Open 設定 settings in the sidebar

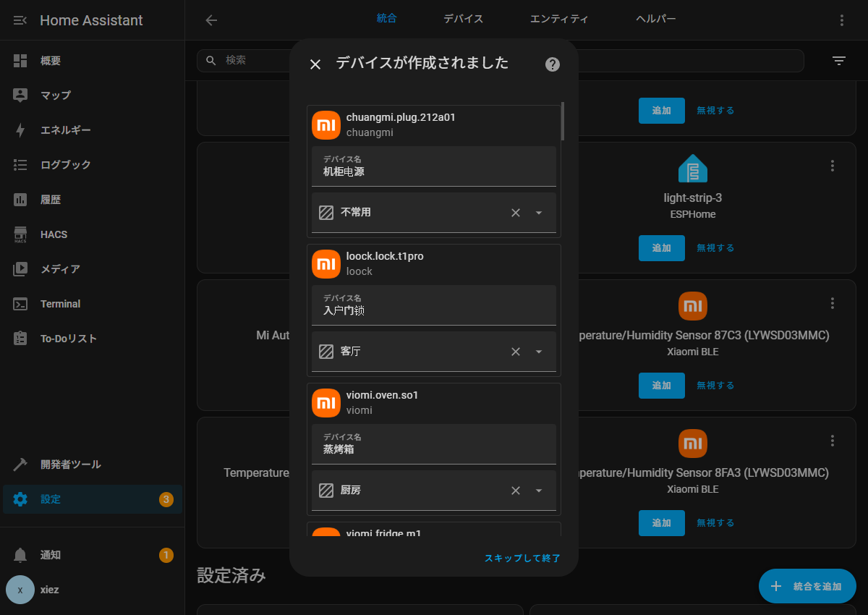pos(93,499)
